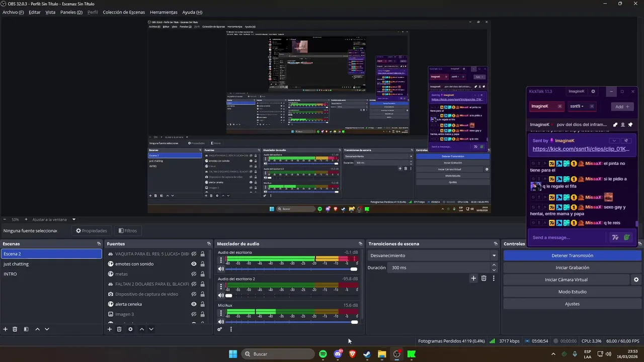Move scene down in Escenas list
The height and width of the screenshot is (362, 644).
click(x=47, y=329)
